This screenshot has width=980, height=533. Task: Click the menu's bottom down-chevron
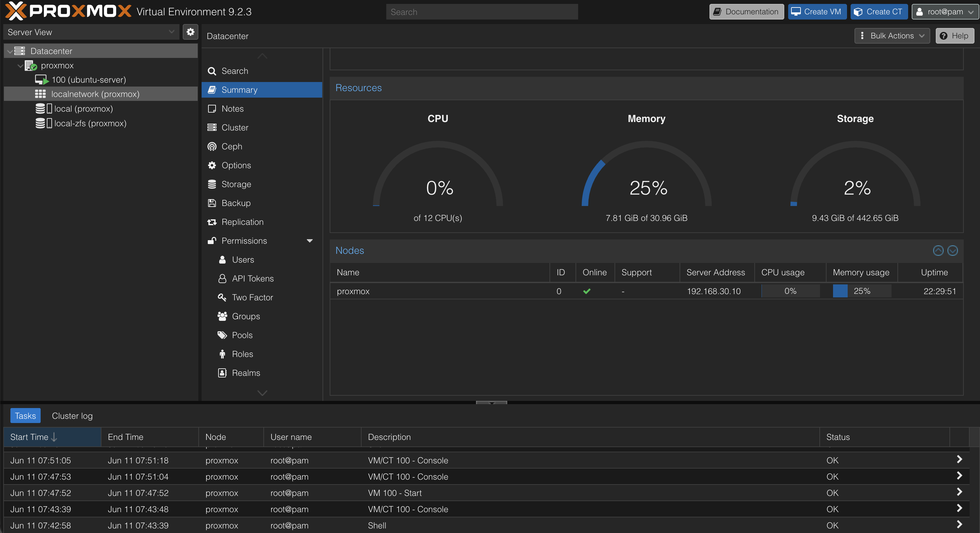262,392
